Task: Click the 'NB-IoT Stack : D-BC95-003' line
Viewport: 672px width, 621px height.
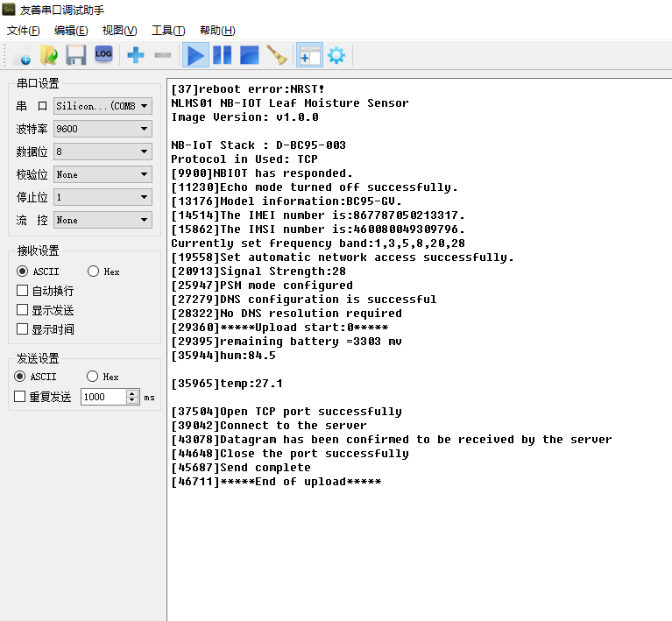Action: click(258, 145)
